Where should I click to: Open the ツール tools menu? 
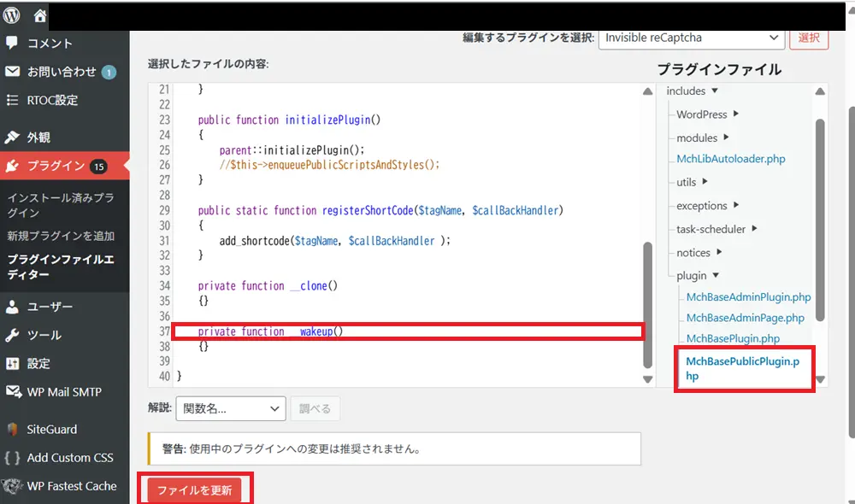[x=44, y=335]
